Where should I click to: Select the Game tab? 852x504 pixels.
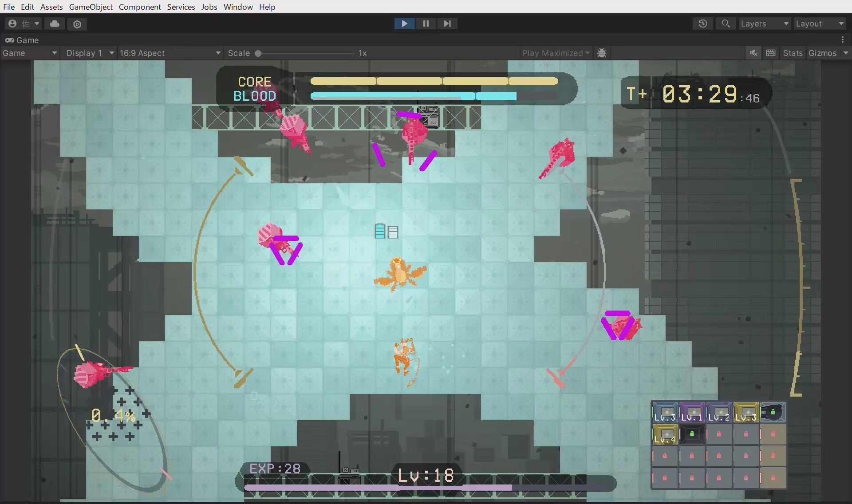[21, 39]
